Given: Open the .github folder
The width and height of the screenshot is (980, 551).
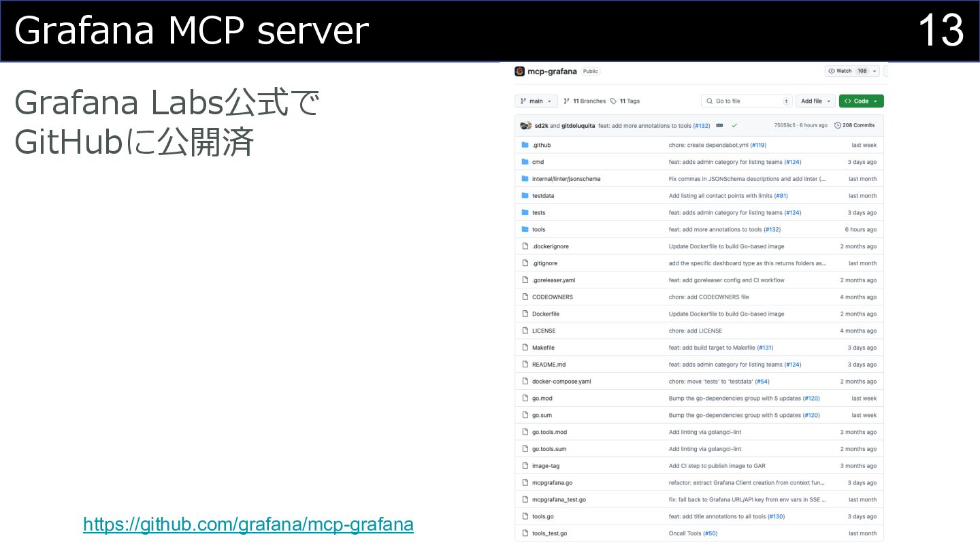Looking at the screenshot, I should click(542, 145).
